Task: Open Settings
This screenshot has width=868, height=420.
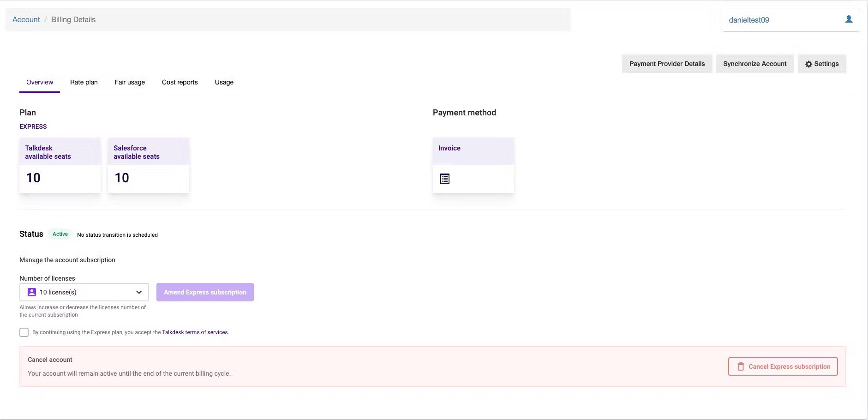Action: [822, 64]
